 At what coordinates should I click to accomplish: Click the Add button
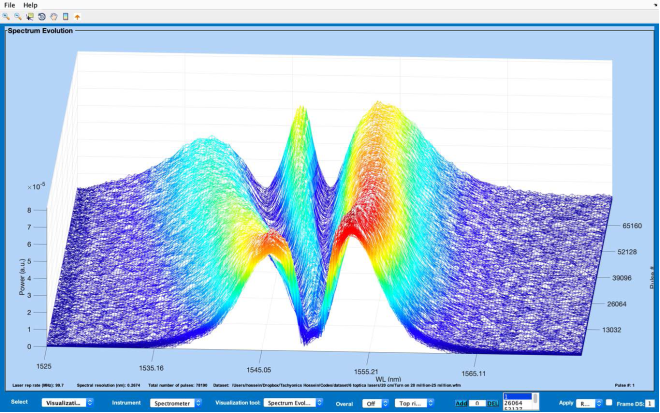click(x=461, y=402)
